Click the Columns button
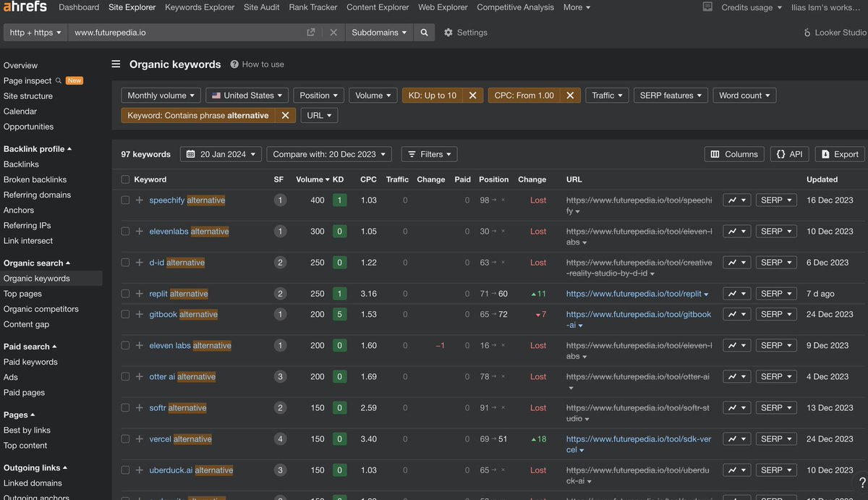The image size is (868, 500). click(x=734, y=154)
